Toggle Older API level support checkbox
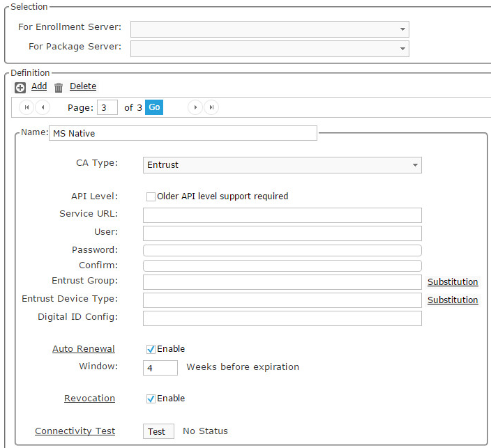This screenshot has height=448, width=491. 151,196
